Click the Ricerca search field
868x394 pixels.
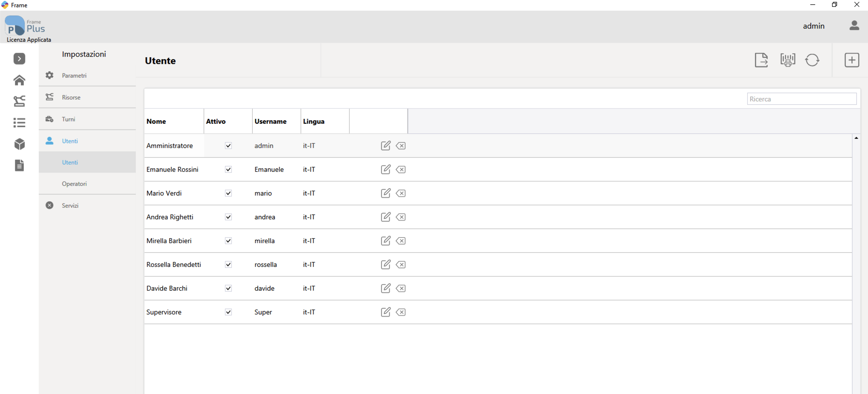click(802, 99)
